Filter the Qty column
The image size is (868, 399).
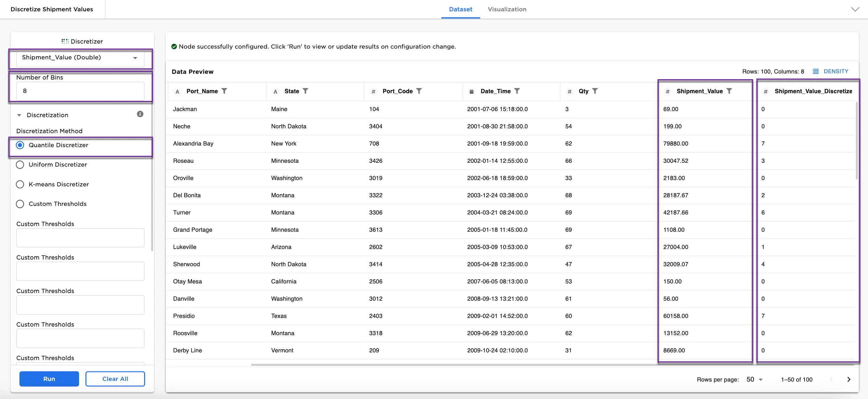[x=595, y=91]
